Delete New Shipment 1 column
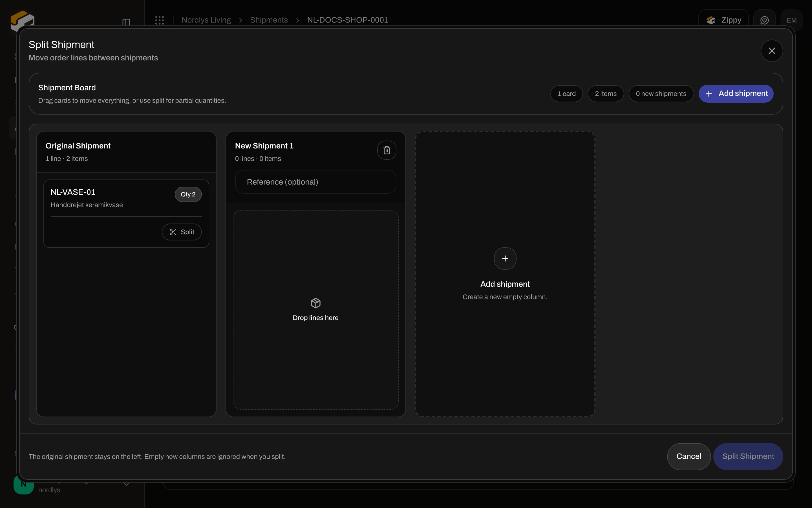The image size is (812, 508). click(387, 150)
